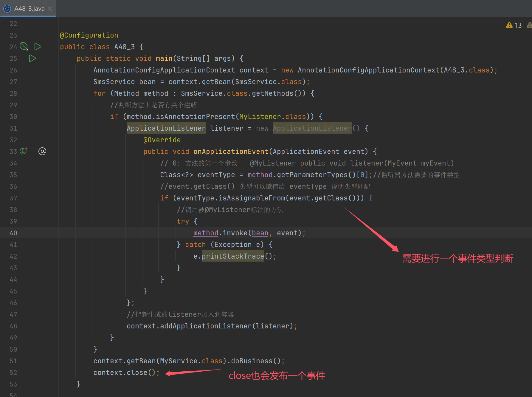
Task: Click the @Configuration annotation on line 23
Action: tap(89, 35)
